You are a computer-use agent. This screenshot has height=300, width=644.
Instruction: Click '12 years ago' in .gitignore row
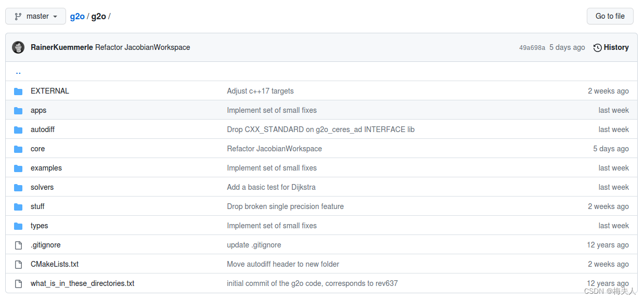(x=608, y=245)
